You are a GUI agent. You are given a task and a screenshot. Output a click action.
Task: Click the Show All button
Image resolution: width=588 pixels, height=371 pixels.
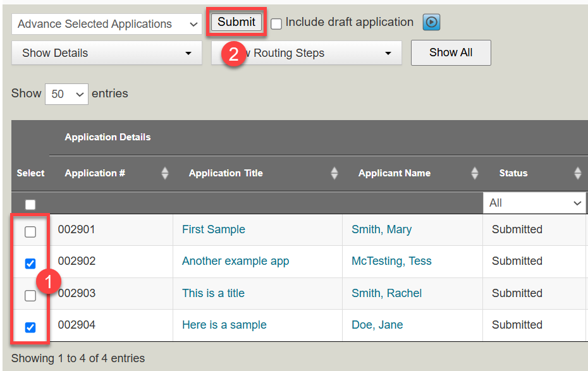pyautogui.click(x=450, y=52)
